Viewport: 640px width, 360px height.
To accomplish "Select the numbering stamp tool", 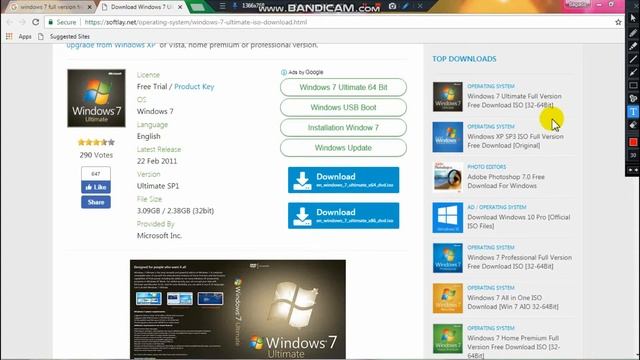I will (x=633, y=98).
